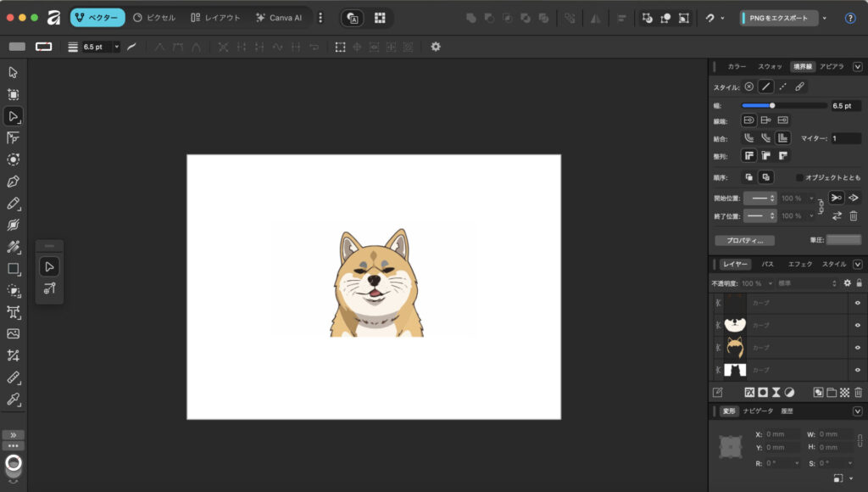The width and height of the screenshot is (868, 492).
Task: Select the Pen tool in left toolbar
Action: click(14, 182)
